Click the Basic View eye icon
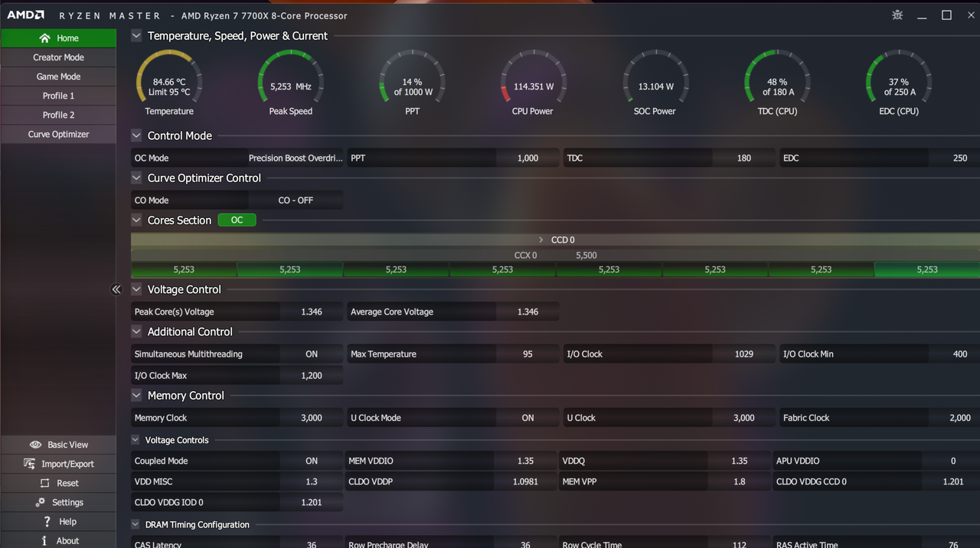The height and width of the screenshot is (548, 980). (x=35, y=445)
